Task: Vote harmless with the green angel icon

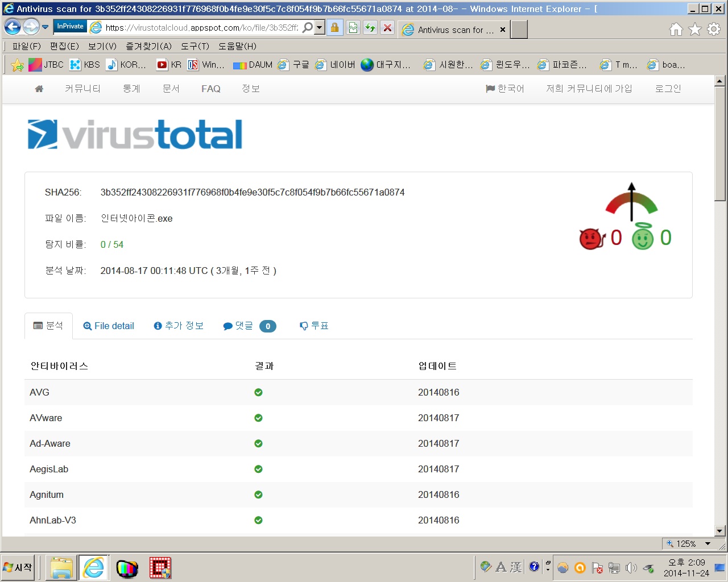Action: click(643, 237)
